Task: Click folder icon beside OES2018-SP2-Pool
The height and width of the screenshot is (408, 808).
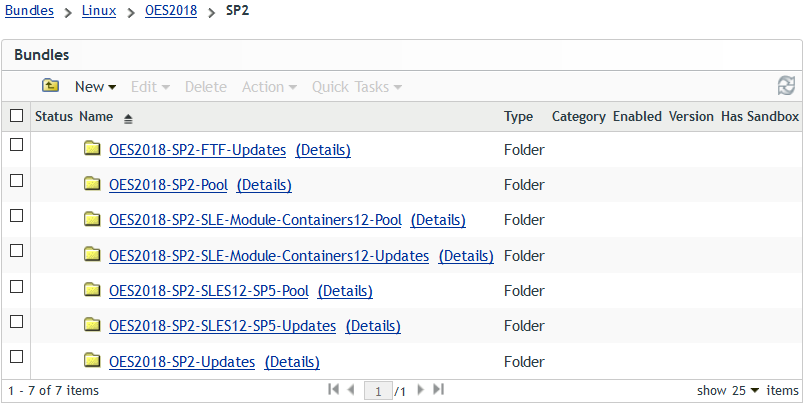Action: pyautogui.click(x=93, y=184)
